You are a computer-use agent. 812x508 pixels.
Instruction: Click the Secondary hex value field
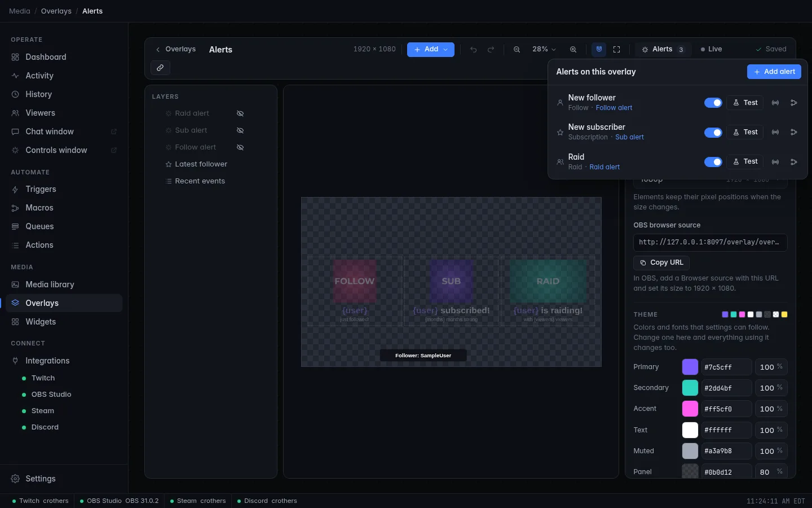726,388
